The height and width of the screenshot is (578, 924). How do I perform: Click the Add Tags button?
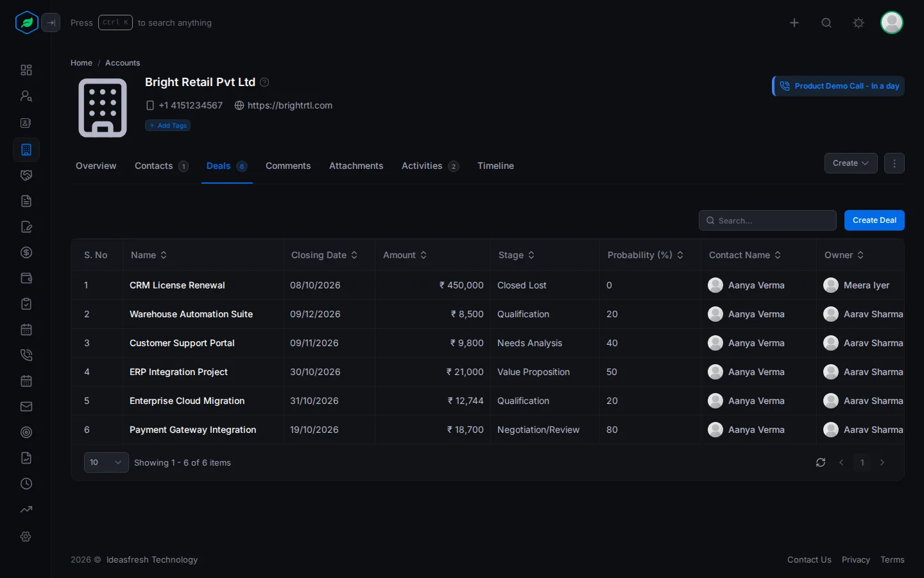point(168,125)
